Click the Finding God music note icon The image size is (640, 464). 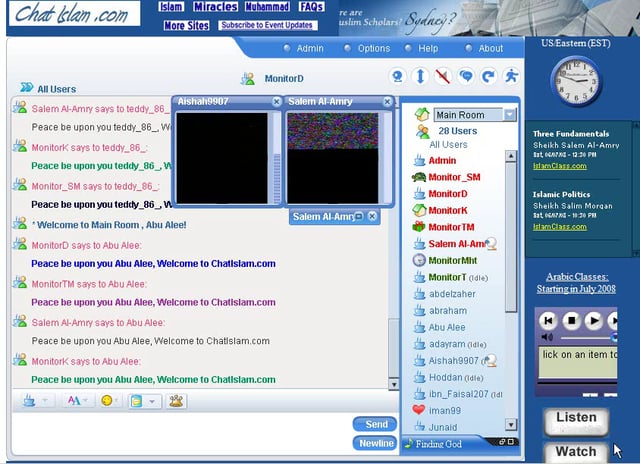(409, 444)
